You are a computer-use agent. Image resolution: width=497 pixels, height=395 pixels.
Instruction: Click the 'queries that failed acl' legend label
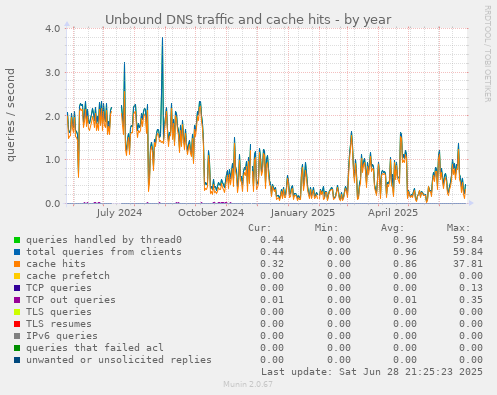pos(95,348)
